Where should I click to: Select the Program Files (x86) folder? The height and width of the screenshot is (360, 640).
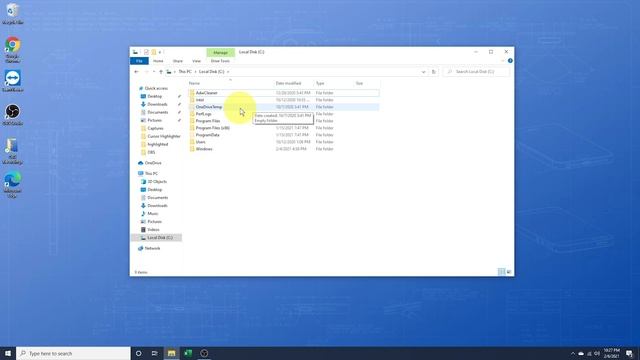click(284, 128)
